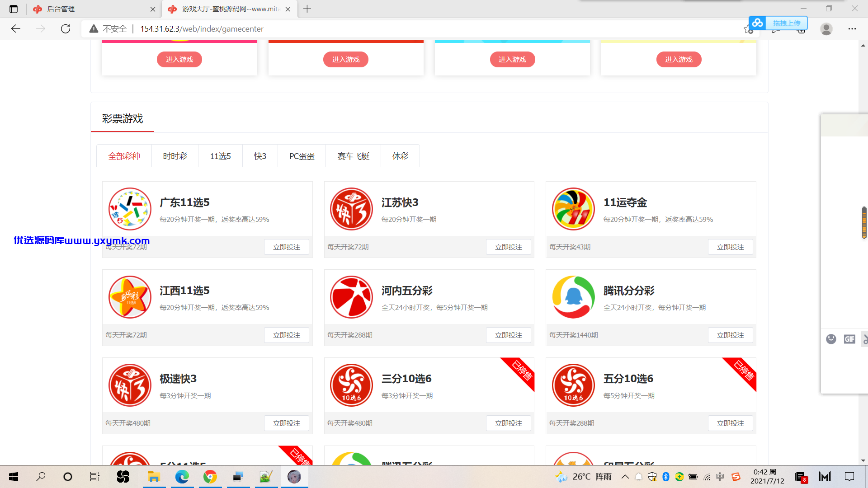This screenshot has height=488, width=868.
Task: Click 立即投注 for 五分10选6
Action: pos(731,423)
